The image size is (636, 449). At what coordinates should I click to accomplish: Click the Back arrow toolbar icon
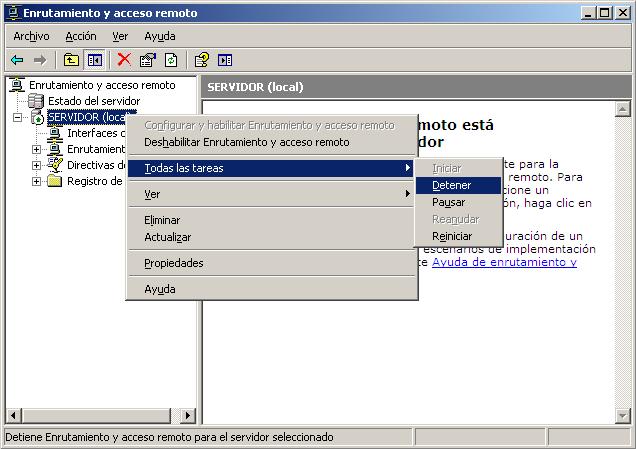click(x=17, y=60)
